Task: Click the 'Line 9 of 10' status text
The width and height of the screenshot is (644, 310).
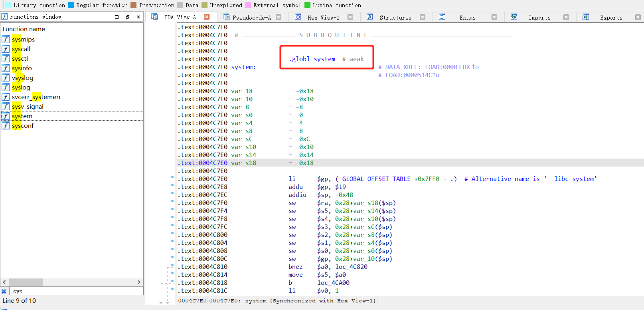Action: [19, 300]
